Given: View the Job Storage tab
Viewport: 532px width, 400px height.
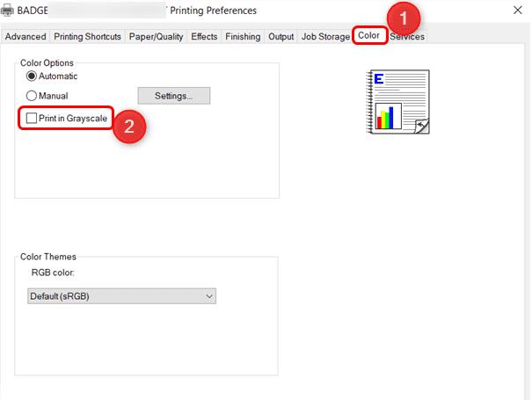Looking at the screenshot, I should coord(324,37).
